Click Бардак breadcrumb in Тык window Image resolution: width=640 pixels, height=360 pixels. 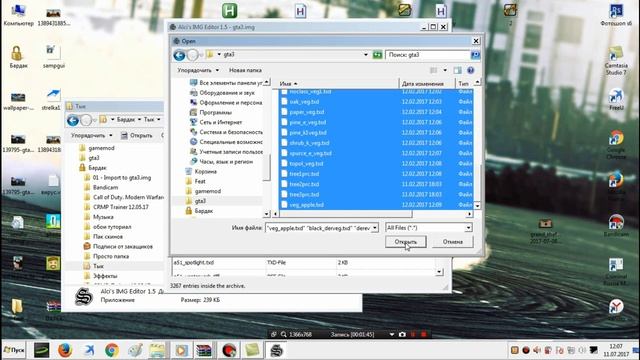coord(126,120)
